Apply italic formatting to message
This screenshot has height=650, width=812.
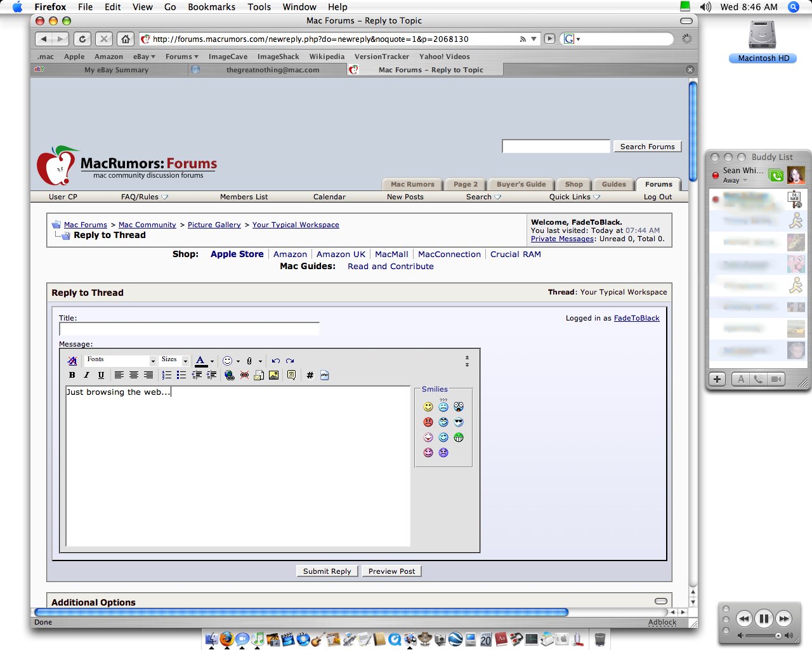click(86, 375)
